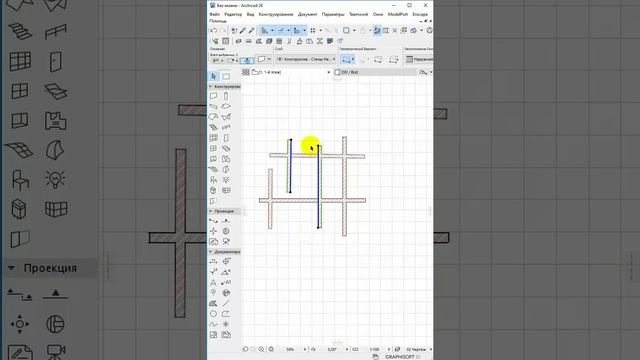Click the large Zone tool icon in background toolbox
Image resolution: width=640 pixels, height=360 pixels.
pyautogui.click(x=56, y=121)
